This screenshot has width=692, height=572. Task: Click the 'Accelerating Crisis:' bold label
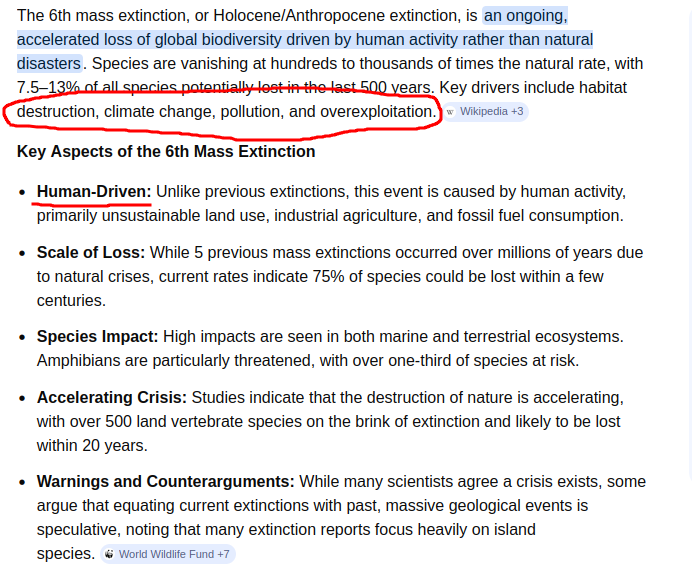tap(112, 397)
